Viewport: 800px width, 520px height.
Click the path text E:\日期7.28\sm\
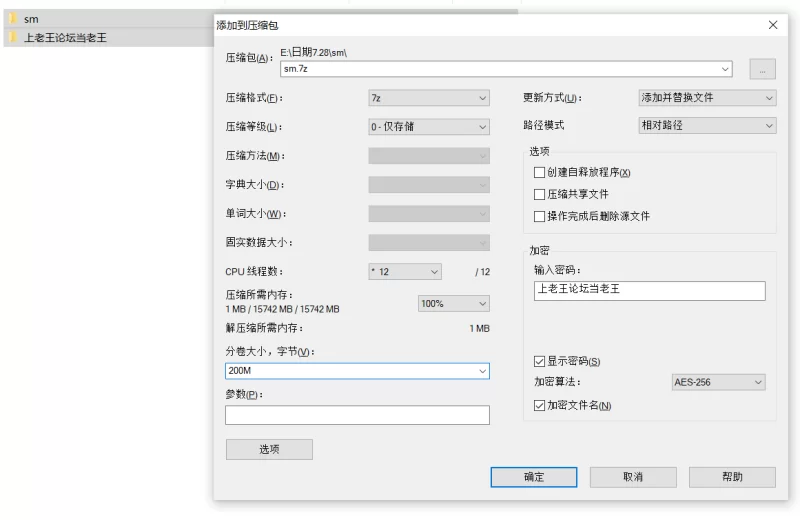pyautogui.click(x=313, y=52)
